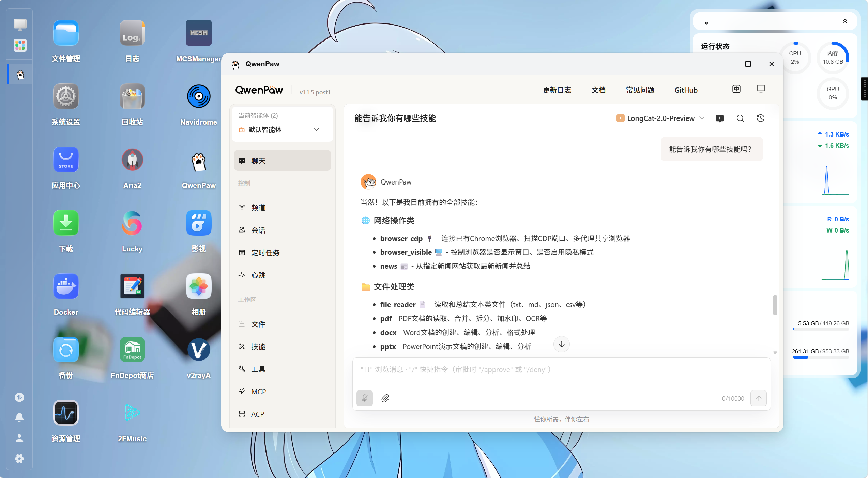Open notifications bell in the dock
Screen dimensions: 868x479
tap(19, 418)
